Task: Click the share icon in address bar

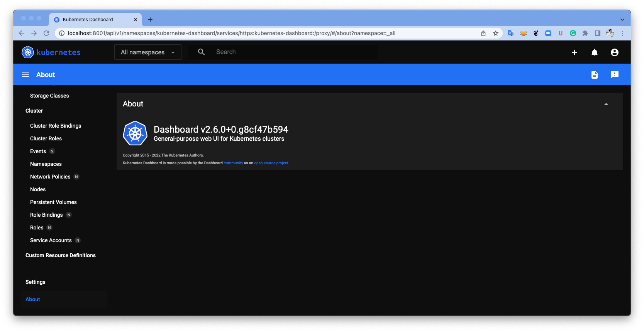Action: click(483, 33)
